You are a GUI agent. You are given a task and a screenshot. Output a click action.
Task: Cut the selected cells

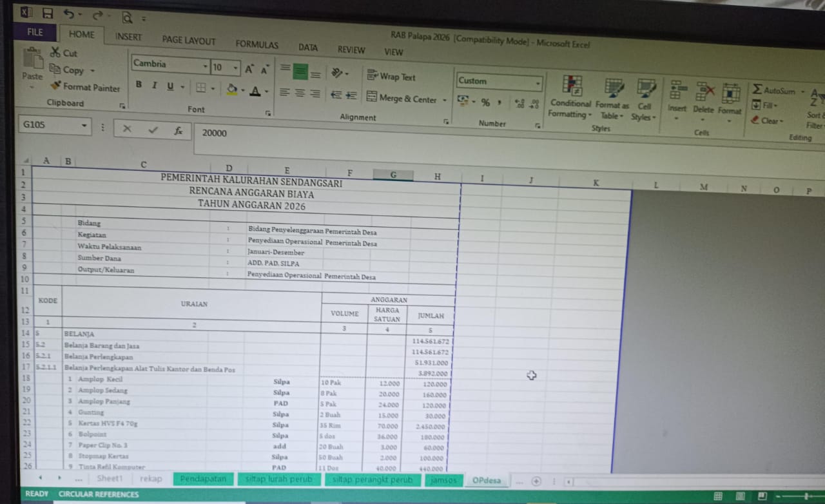pos(64,53)
